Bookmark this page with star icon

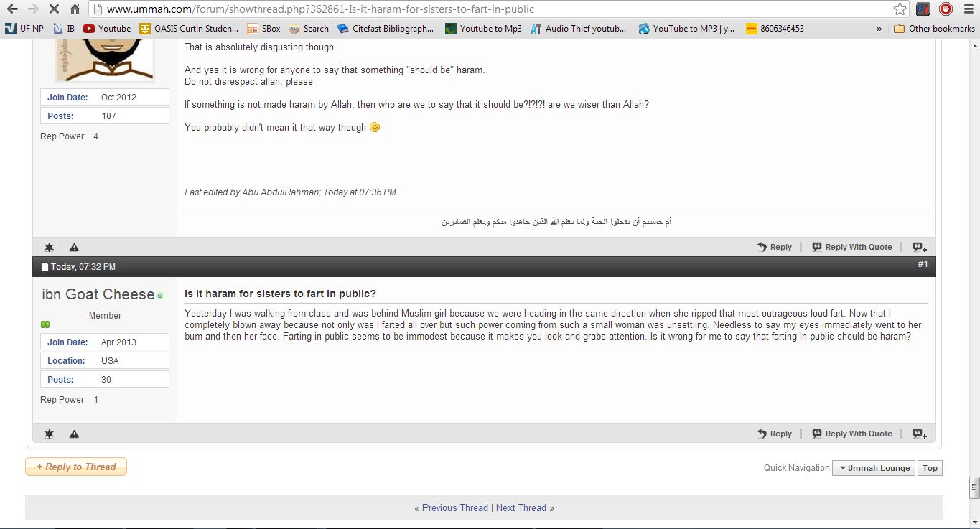click(x=900, y=9)
